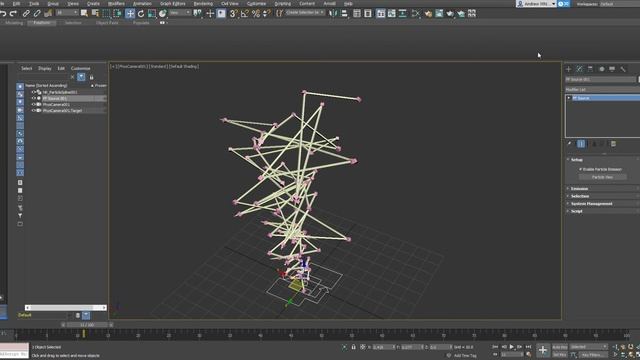This screenshot has width=640, height=360.
Task: Switch to the Motion command panel tab
Action: click(601, 69)
